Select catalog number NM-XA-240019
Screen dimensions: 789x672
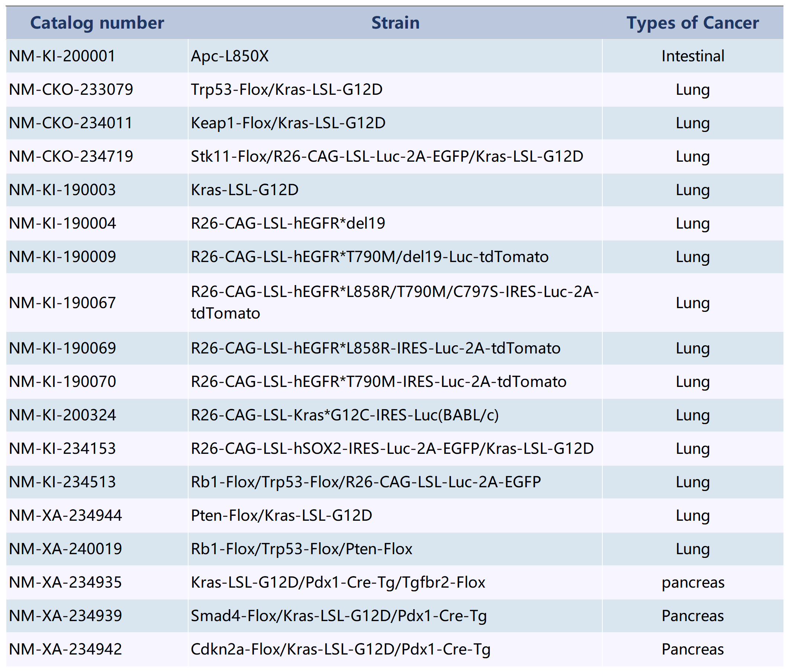[65, 549]
